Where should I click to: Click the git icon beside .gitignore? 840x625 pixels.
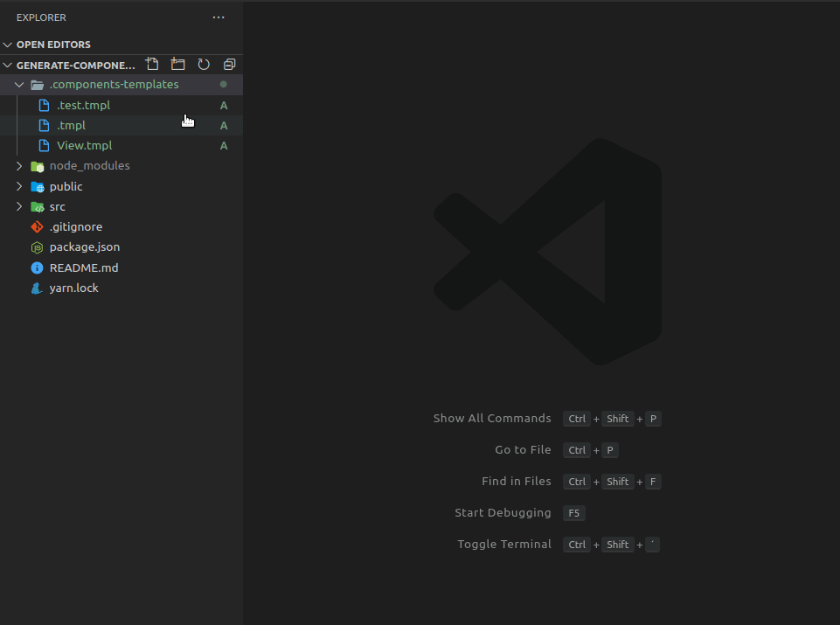pyautogui.click(x=37, y=227)
